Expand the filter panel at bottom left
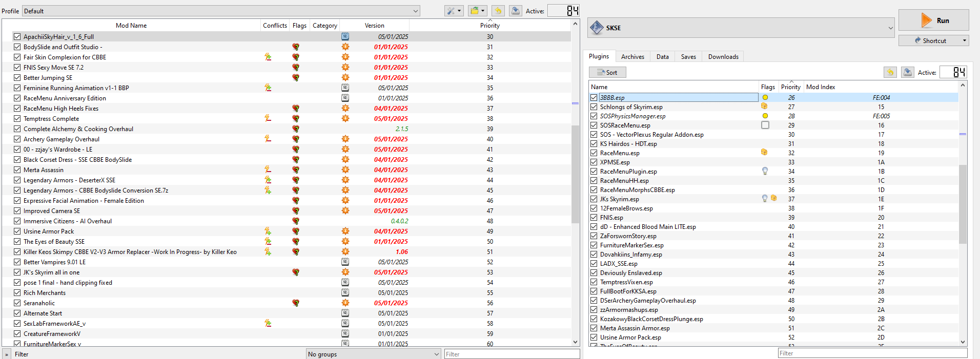This screenshot has width=980, height=359. tap(7, 354)
